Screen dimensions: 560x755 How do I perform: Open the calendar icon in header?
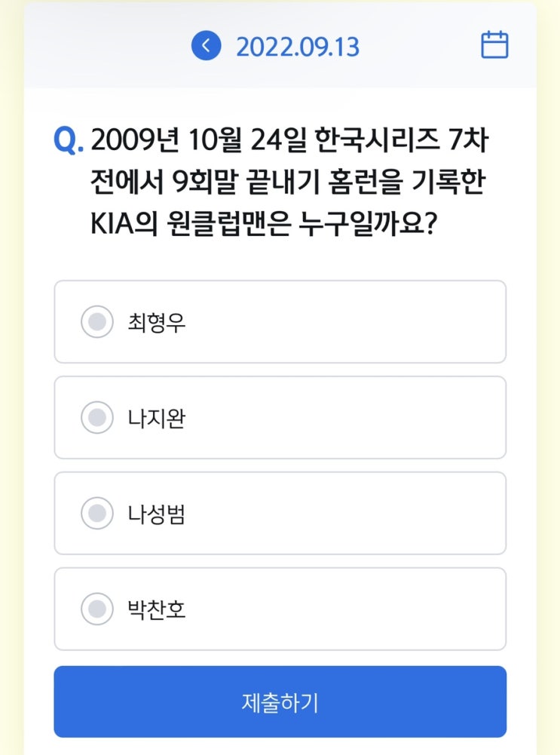click(x=494, y=45)
